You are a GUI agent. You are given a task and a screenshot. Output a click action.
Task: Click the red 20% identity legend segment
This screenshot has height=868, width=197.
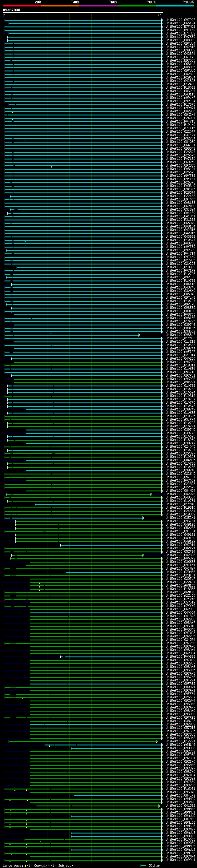coord(22,6)
